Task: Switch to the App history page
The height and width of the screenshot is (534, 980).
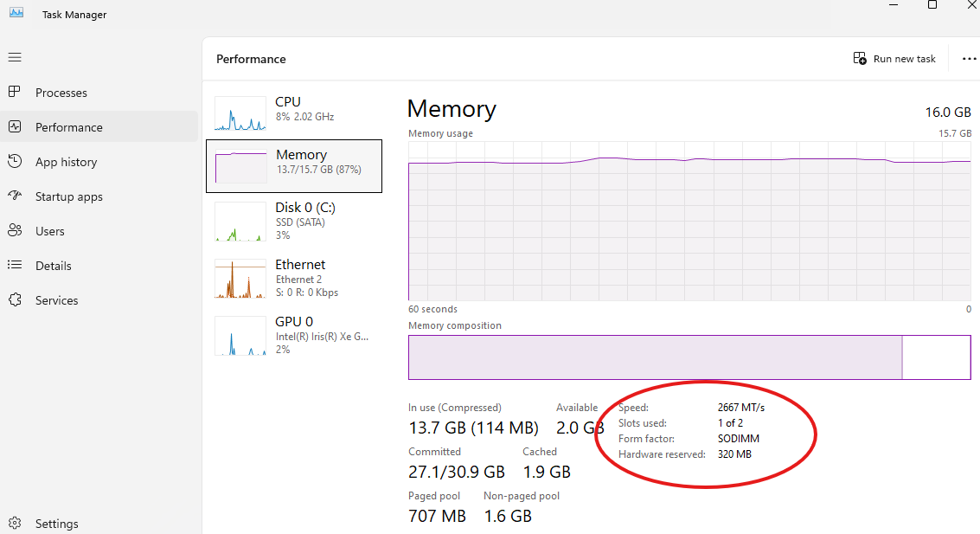Action: click(66, 162)
